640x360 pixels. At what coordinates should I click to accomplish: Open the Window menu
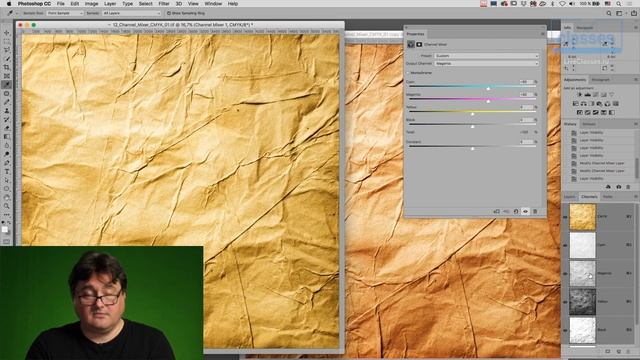pos(213,4)
